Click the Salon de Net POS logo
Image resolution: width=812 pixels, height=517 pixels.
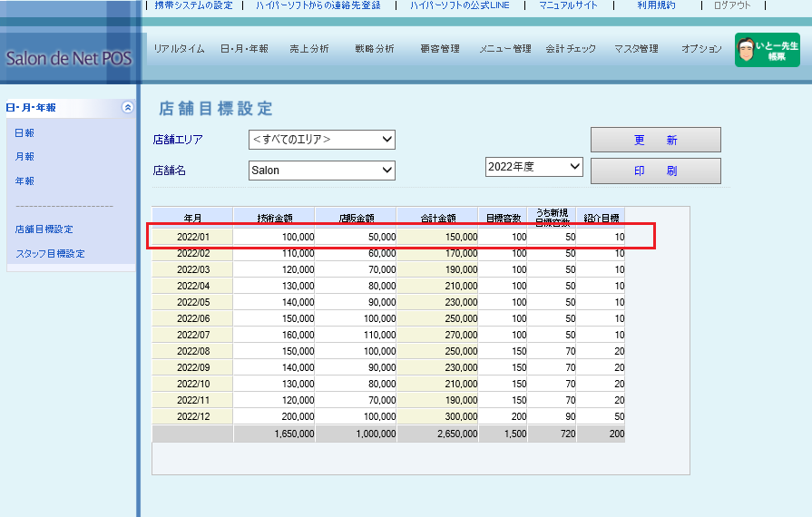coord(68,59)
